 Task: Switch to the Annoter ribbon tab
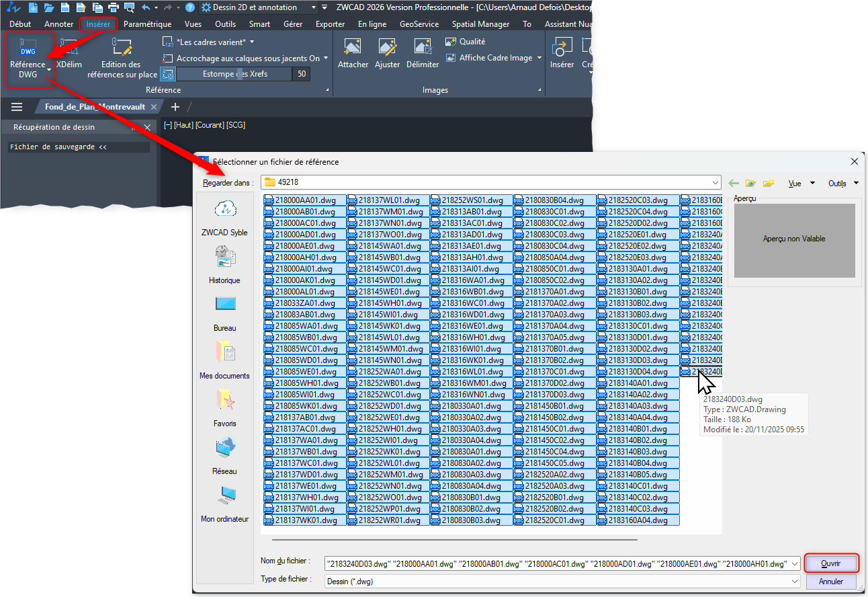pos(59,24)
